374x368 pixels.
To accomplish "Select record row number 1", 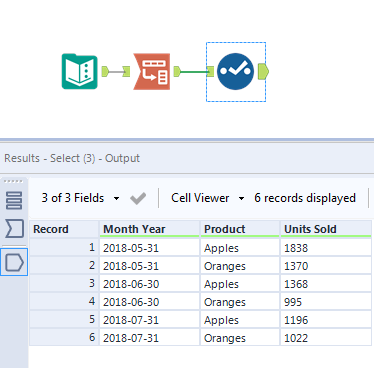I will (x=64, y=247).
